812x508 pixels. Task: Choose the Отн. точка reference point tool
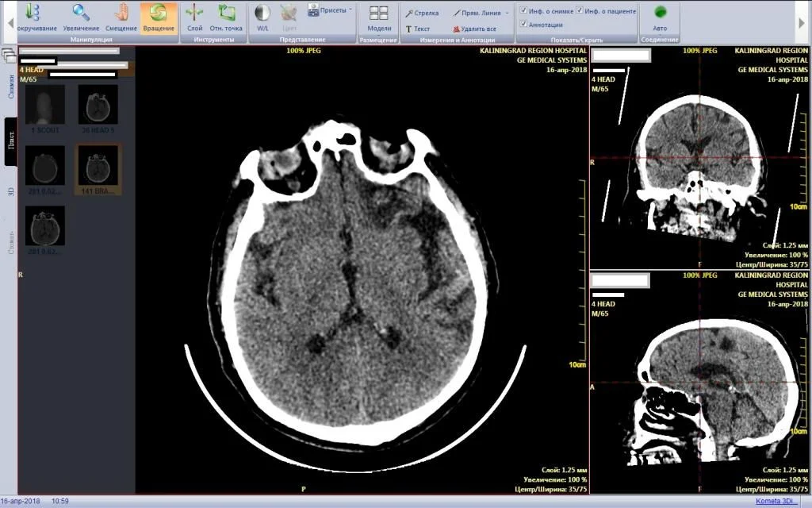click(x=226, y=17)
